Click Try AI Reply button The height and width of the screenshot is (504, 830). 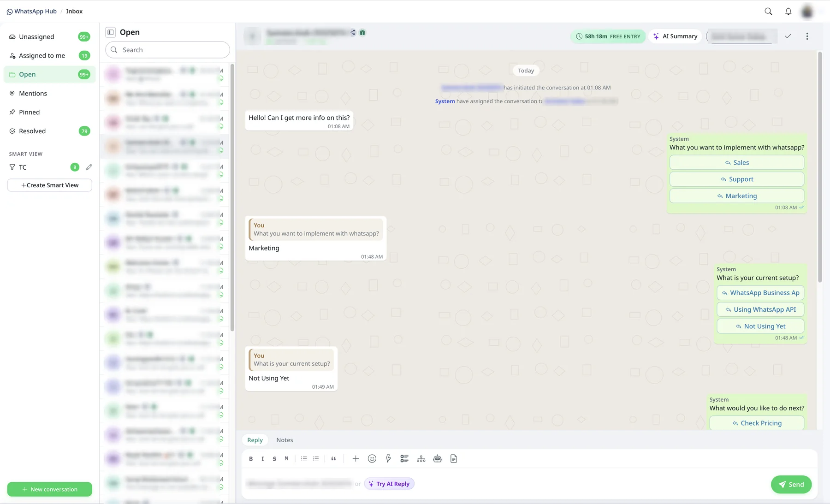coord(389,484)
